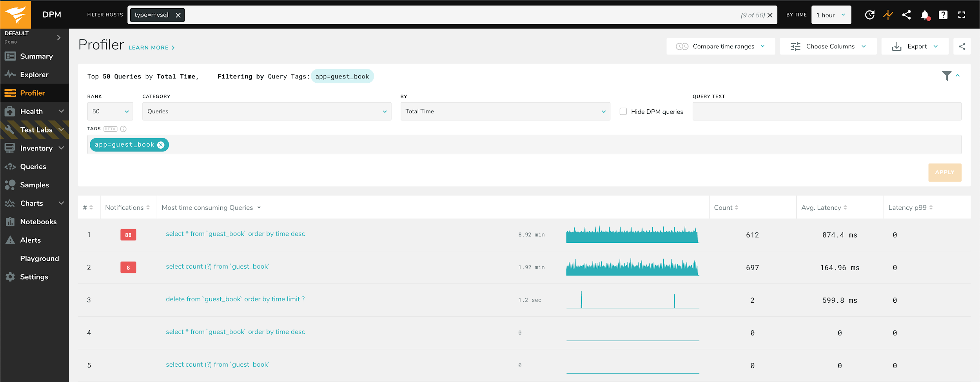Viewport: 980px width, 382px height.
Task: Click the Queries sidebar icon
Action: pyautogui.click(x=10, y=167)
